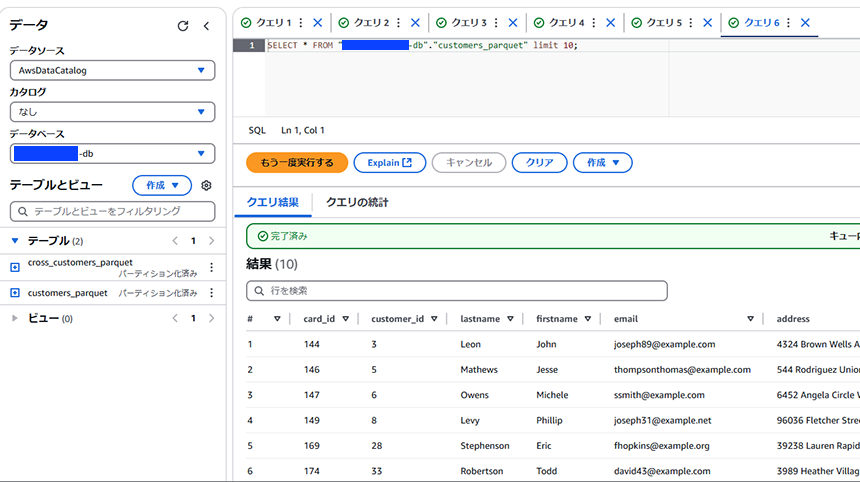This screenshot has width=860, height=482.
Task: Sort by the card_id column
Action: pos(346,319)
